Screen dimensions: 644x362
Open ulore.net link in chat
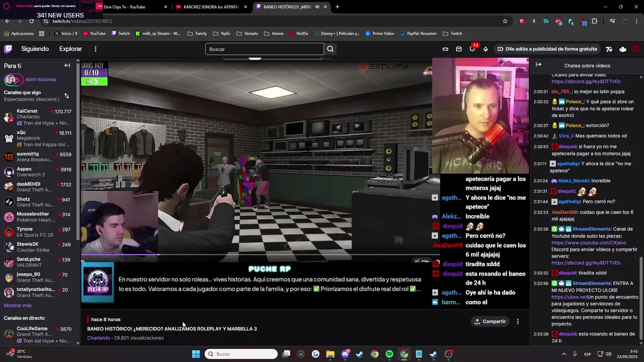(x=569, y=297)
